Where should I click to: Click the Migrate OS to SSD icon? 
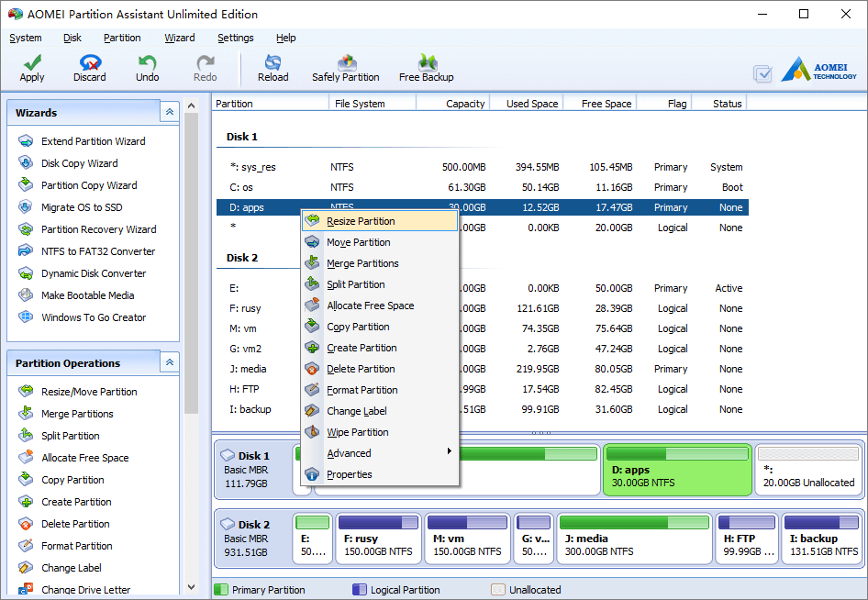26,207
